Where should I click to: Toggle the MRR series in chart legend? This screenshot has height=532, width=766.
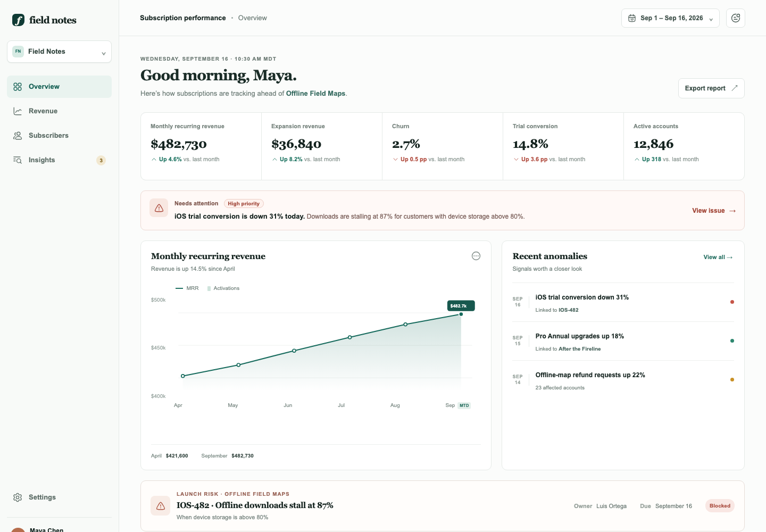click(x=187, y=288)
